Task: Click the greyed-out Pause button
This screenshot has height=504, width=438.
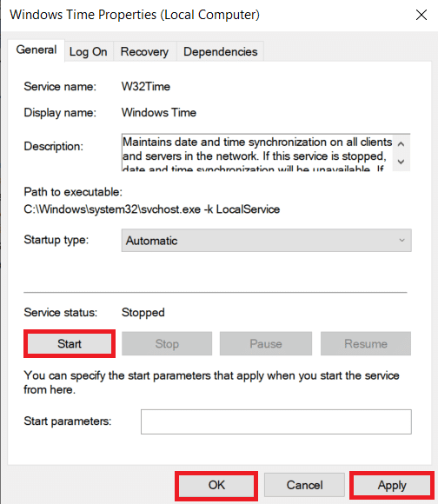Action: [266, 343]
